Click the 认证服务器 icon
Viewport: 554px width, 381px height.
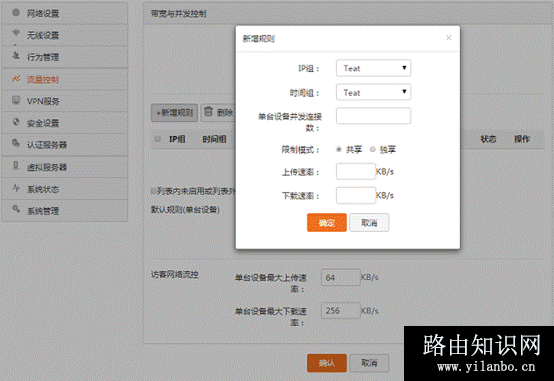[16, 143]
